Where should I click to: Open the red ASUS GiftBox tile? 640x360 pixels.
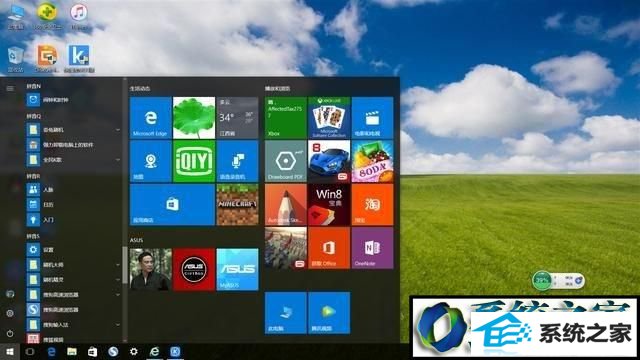pyautogui.click(x=194, y=269)
